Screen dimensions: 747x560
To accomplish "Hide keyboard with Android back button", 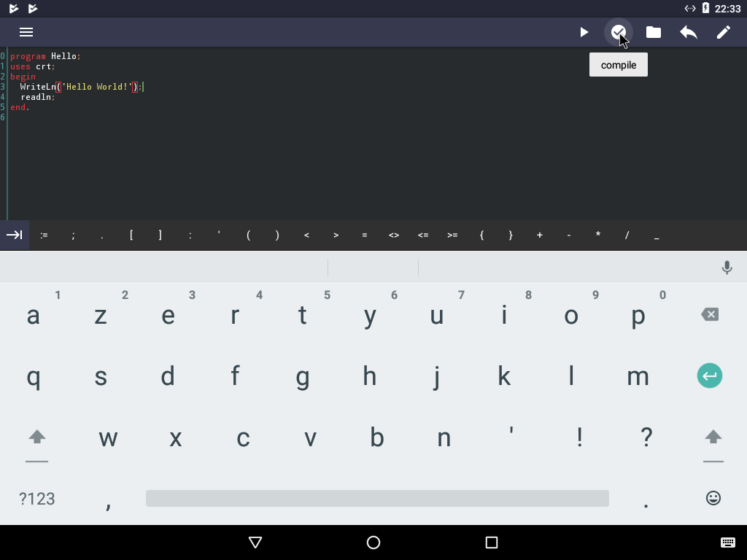I will pos(255,542).
